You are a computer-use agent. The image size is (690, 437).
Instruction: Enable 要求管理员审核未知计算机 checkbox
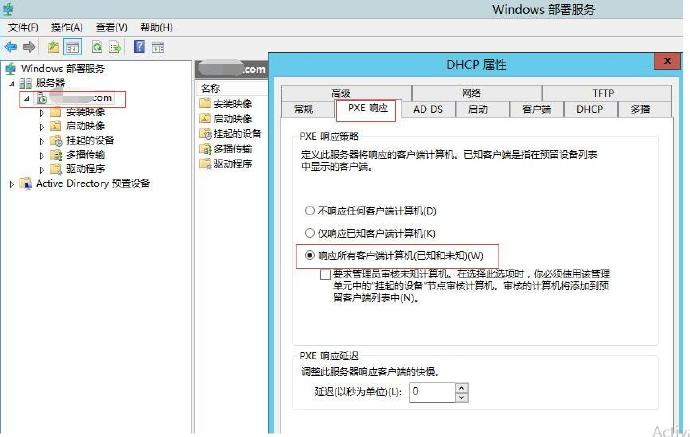click(325, 274)
